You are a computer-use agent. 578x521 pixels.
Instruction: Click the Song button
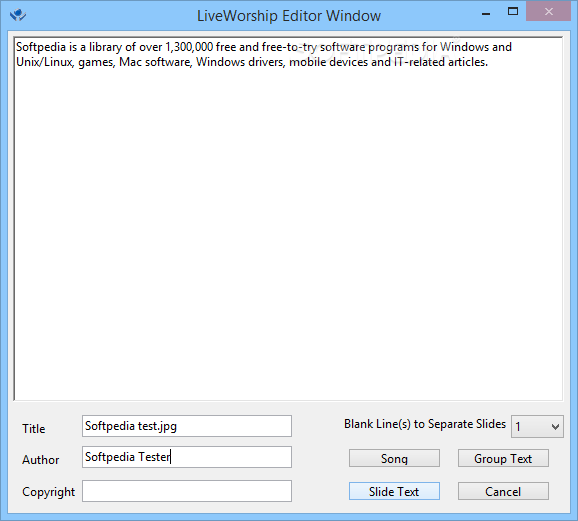[394, 458]
